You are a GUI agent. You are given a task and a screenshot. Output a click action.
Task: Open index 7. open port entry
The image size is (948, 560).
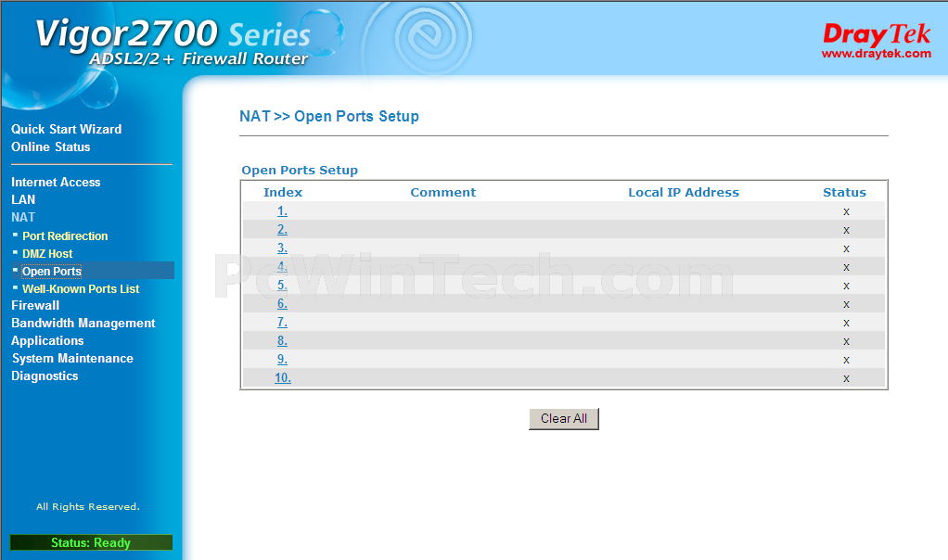pos(282,322)
